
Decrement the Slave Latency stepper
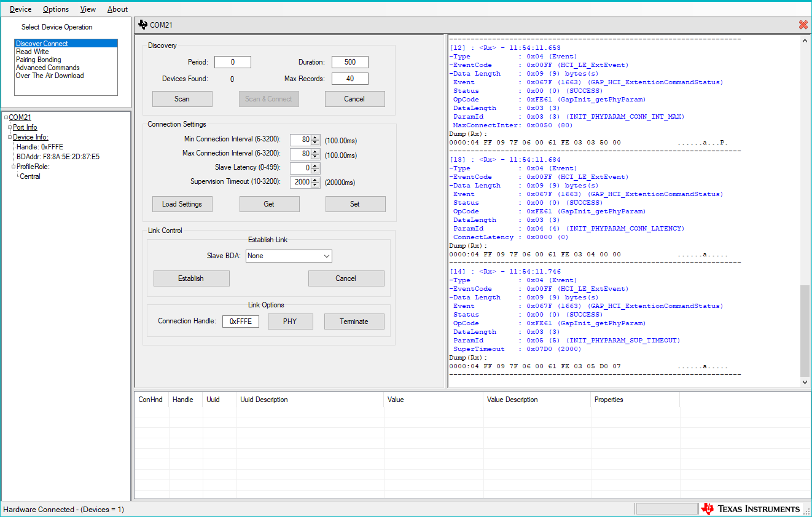point(316,170)
